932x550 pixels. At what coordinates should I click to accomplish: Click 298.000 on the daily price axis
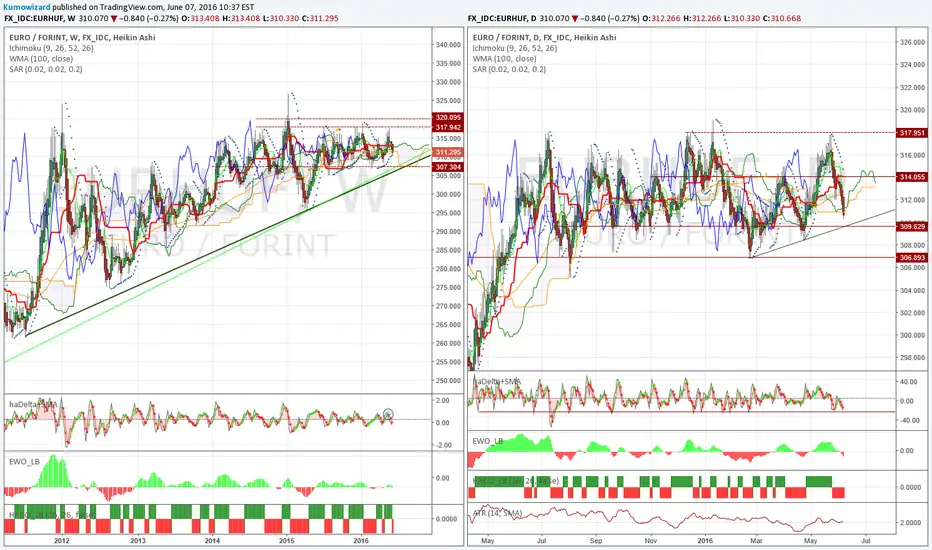[912, 358]
